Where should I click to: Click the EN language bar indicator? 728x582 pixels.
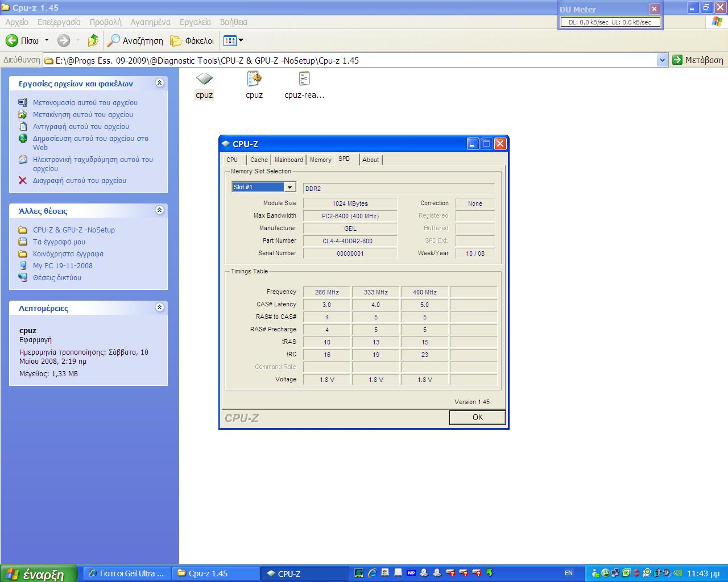coord(569,573)
